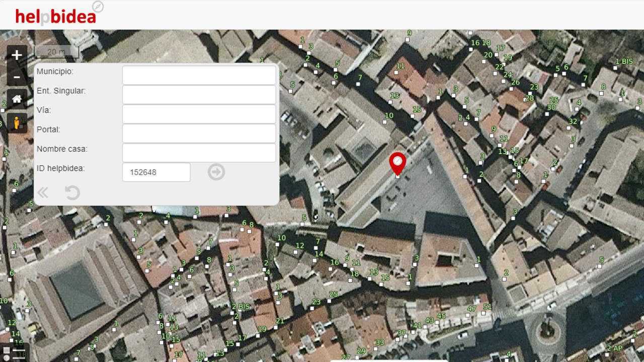Zoom in on the map
Screen dimensions: 644x362
tap(17, 55)
